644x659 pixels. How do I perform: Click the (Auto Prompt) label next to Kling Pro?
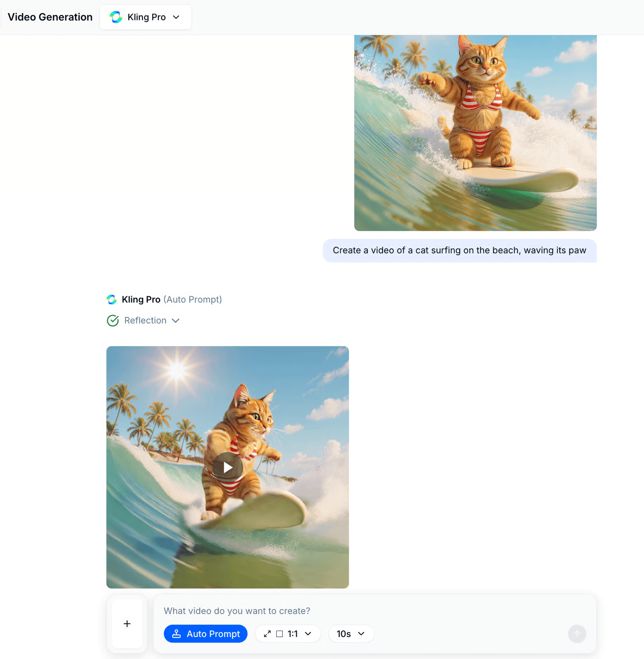(193, 299)
